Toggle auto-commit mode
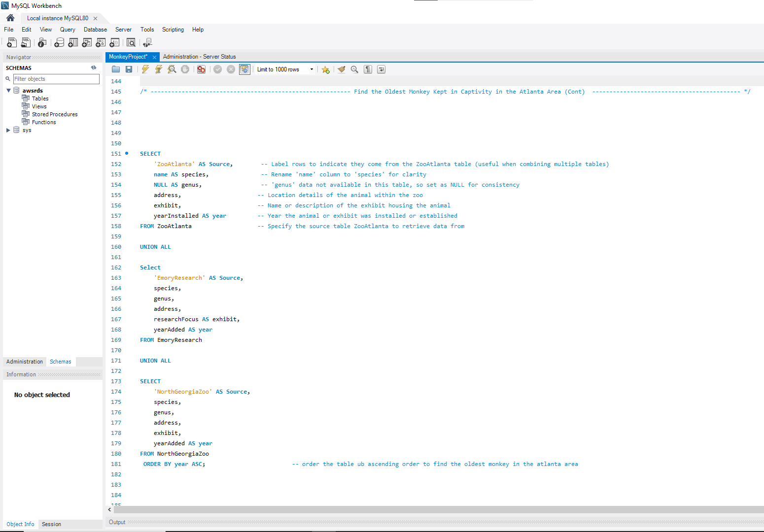This screenshot has height=532, width=764. (244, 69)
